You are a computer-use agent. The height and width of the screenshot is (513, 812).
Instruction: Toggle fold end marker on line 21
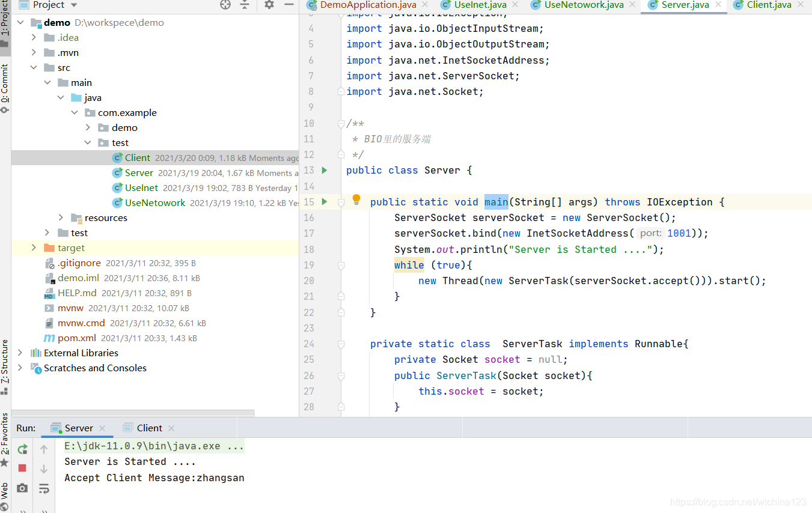click(341, 297)
